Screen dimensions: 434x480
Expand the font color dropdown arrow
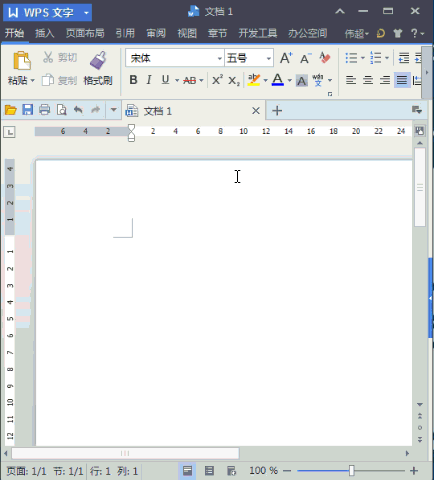(290, 80)
